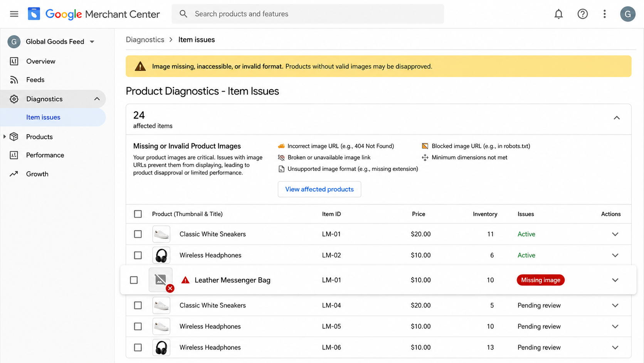This screenshot has width=644, height=363.
Task: Check the box for item LM-05
Action: [x=138, y=326]
